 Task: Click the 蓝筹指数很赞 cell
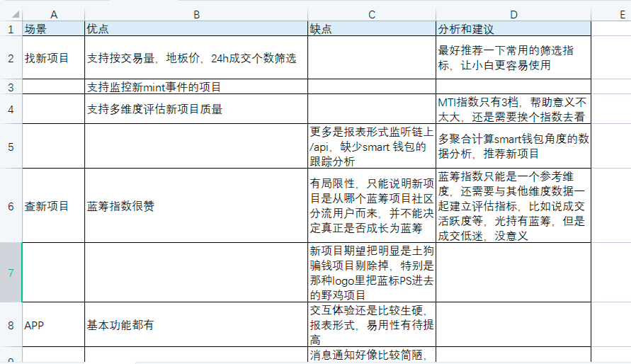(x=195, y=206)
